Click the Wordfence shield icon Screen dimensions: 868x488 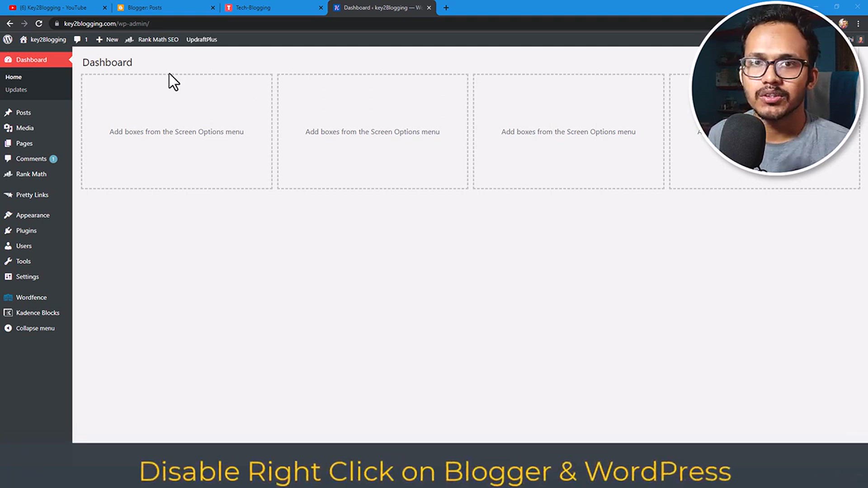point(8,297)
